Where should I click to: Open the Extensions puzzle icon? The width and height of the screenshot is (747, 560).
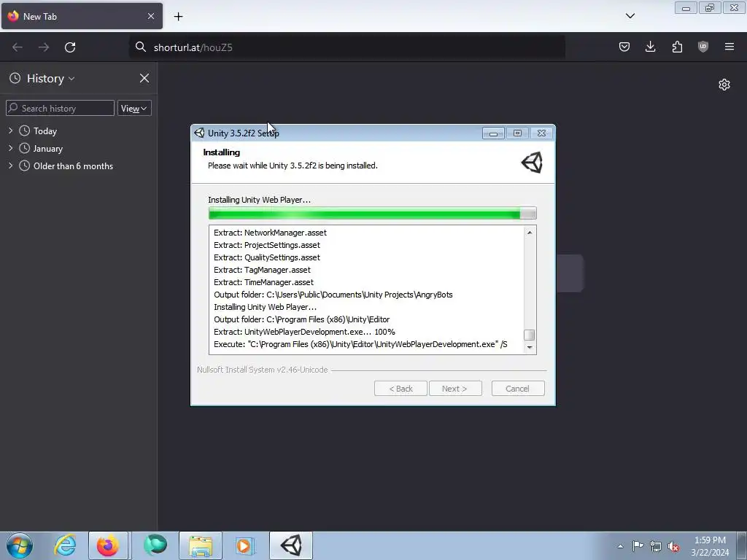pyautogui.click(x=677, y=47)
